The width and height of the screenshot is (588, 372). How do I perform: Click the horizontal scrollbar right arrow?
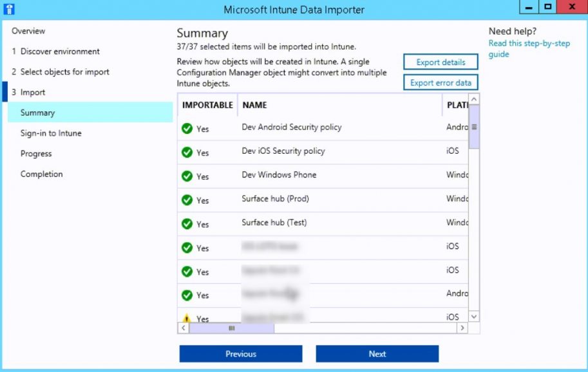[x=462, y=328]
